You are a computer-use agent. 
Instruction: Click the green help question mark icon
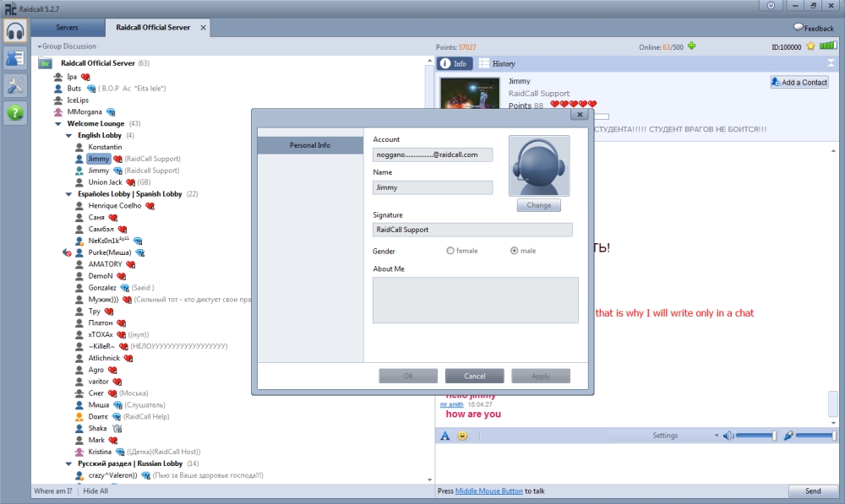click(15, 111)
